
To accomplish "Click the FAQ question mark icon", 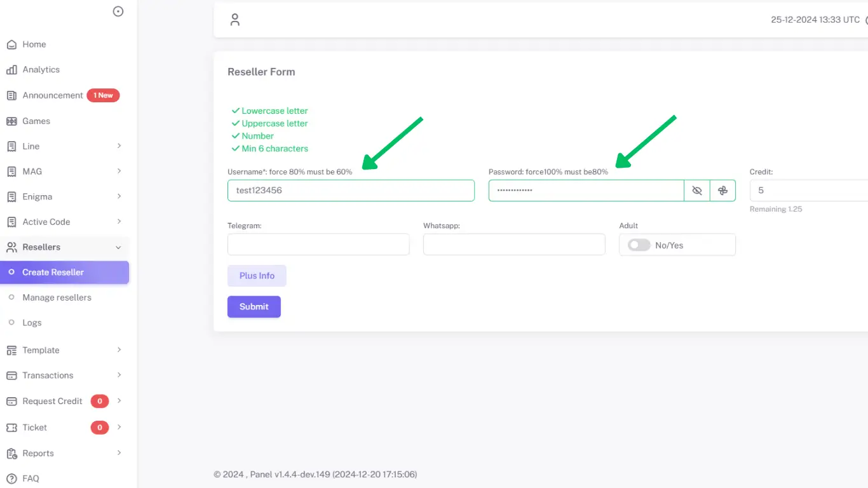I will pyautogui.click(x=11, y=478).
